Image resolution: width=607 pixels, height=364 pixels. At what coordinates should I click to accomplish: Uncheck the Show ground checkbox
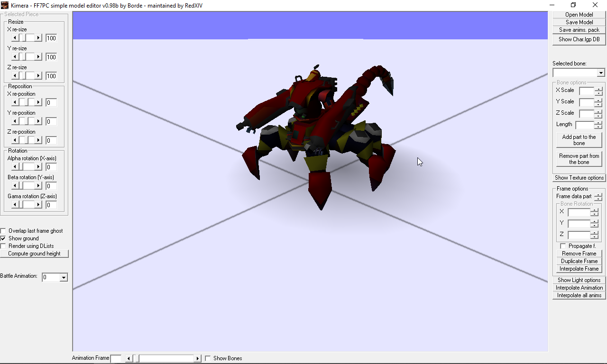(3, 238)
